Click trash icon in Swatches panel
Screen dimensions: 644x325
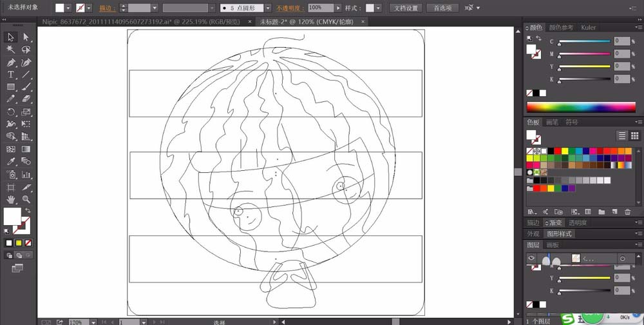(x=627, y=212)
